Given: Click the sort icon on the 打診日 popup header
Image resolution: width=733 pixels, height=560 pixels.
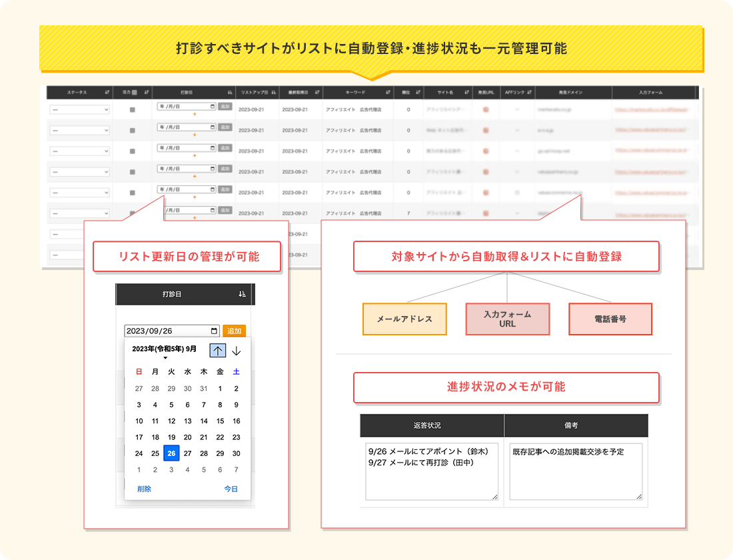Looking at the screenshot, I should [241, 293].
